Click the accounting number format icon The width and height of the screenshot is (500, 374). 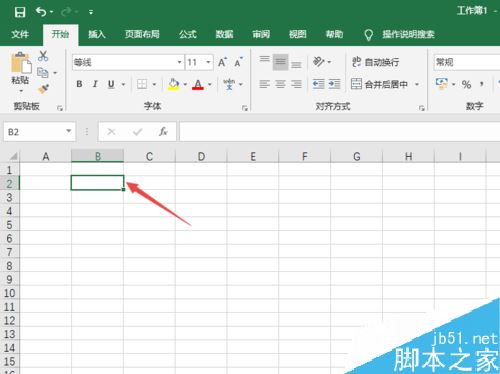point(442,84)
